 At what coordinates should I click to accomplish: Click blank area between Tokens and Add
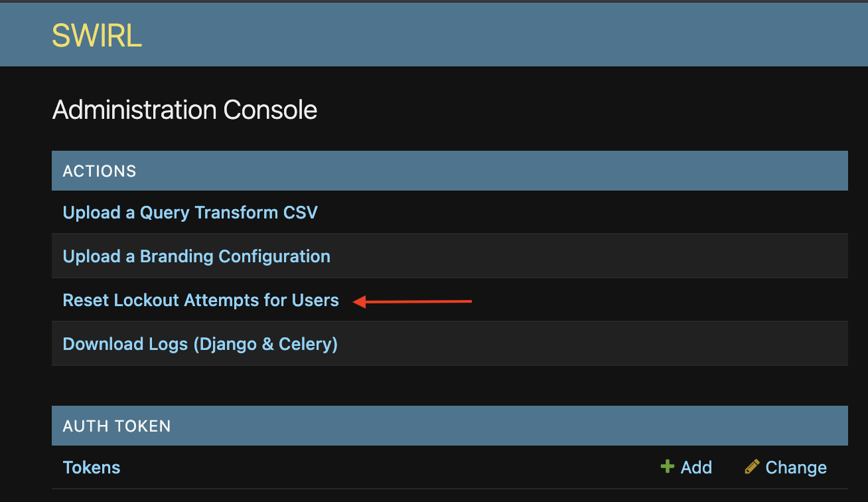click(390, 467)
